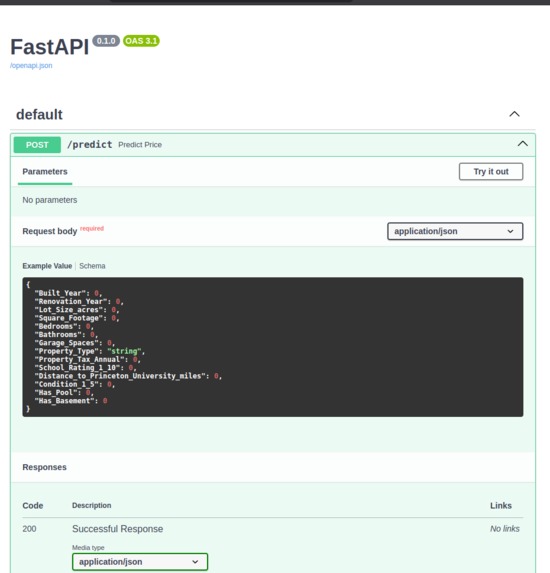550x573 pixels.
Task: Select the Example Value tab
Action: click(47, 266)
